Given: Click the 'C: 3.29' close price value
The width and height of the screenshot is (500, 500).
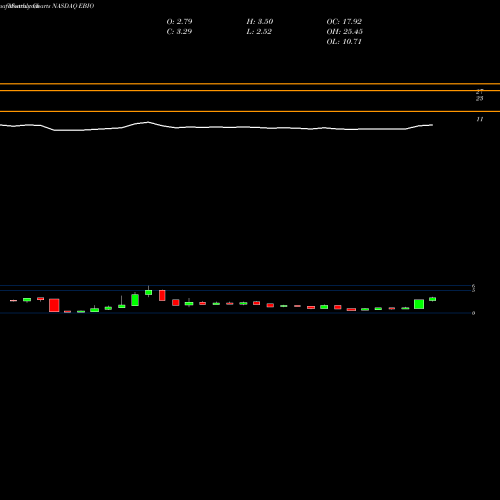Looking at the screenshot, I should (x=179, y=32).
